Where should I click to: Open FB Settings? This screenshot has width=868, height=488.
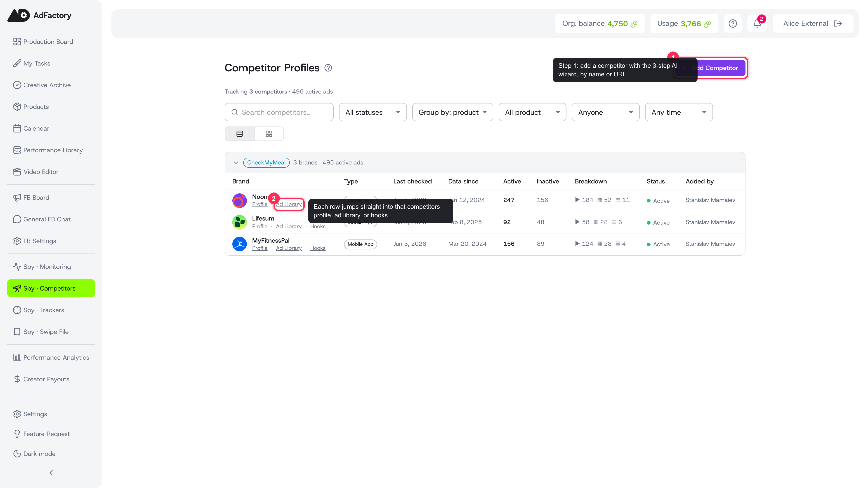[51, 241]
